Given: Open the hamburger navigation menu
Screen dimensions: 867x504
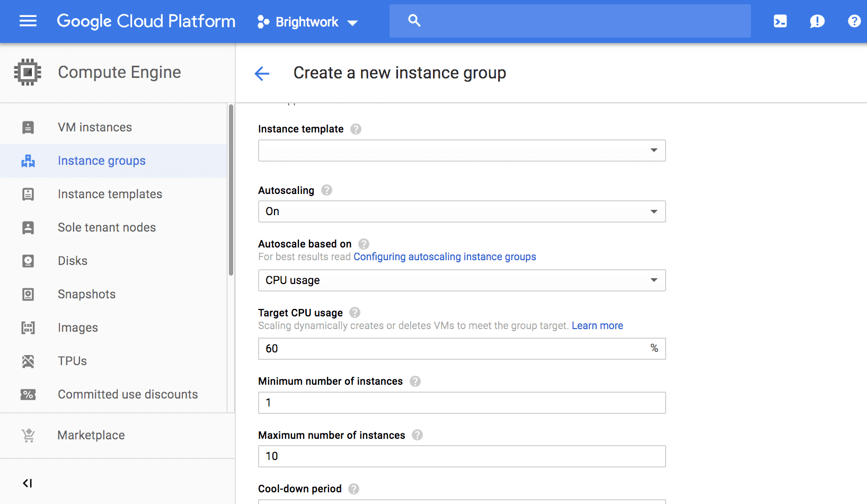Looking at the screenshot, I should point(28,21).
